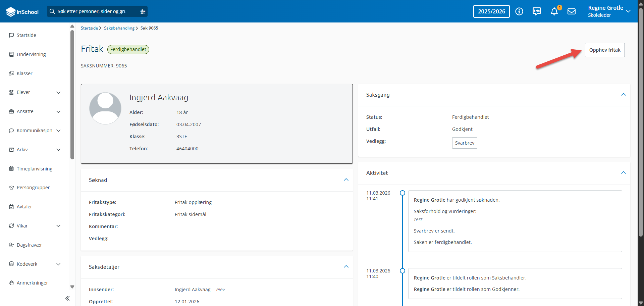Click the Vikar swap icon
Image resolution: width=644 pixels, height=306 pixels.
[x=11, y=226]
